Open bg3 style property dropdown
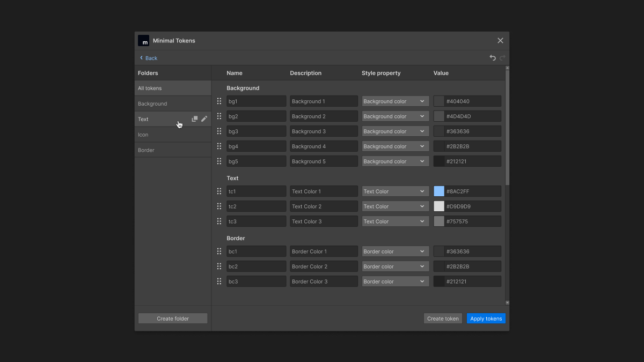 (396, 131)
